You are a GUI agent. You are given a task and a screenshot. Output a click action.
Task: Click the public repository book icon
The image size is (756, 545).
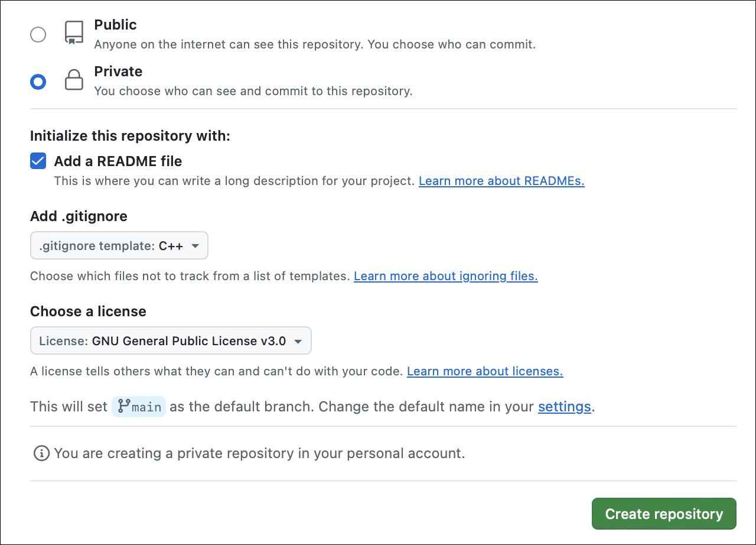(74, 33)
